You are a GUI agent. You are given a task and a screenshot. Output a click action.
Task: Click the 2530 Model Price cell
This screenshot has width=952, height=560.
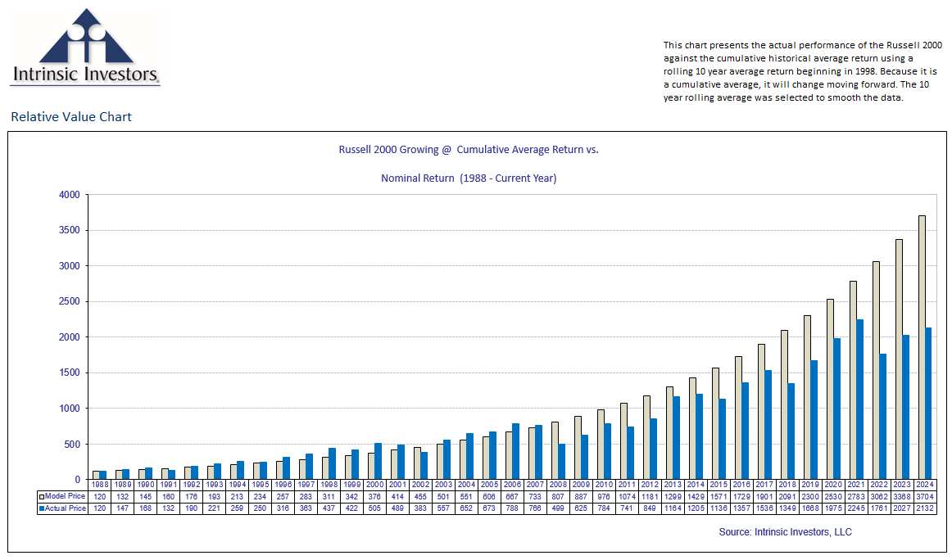tap(833, 496)
